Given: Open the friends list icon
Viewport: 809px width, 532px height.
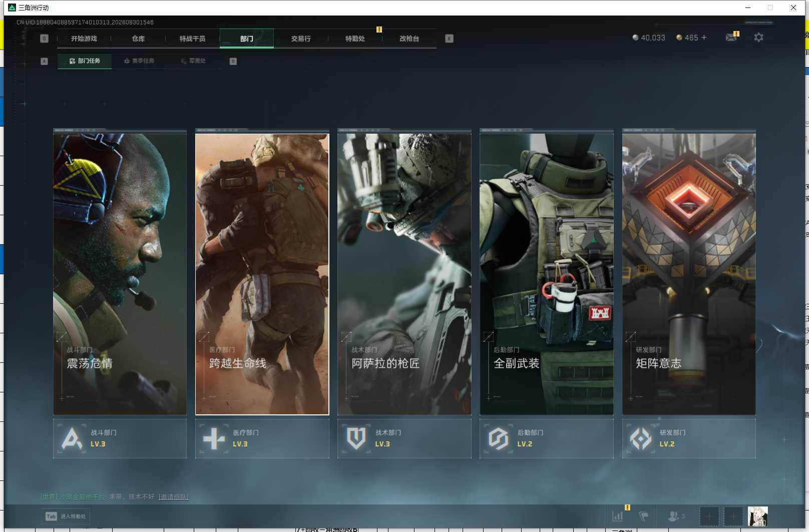Looking at the screenshot, I should coord(674,516).
